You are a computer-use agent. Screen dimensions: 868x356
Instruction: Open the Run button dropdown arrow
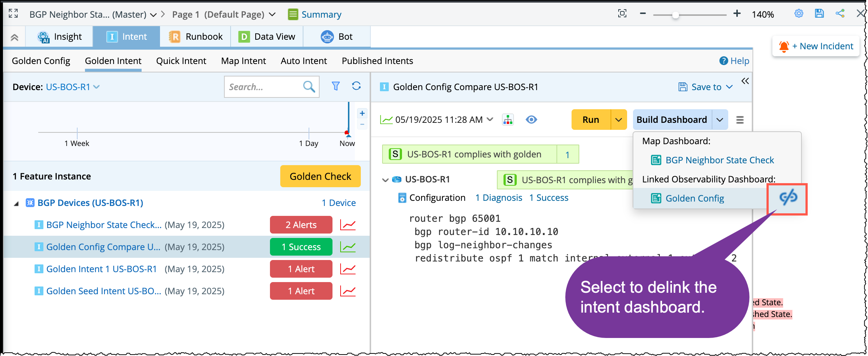[x=619, y=120]
